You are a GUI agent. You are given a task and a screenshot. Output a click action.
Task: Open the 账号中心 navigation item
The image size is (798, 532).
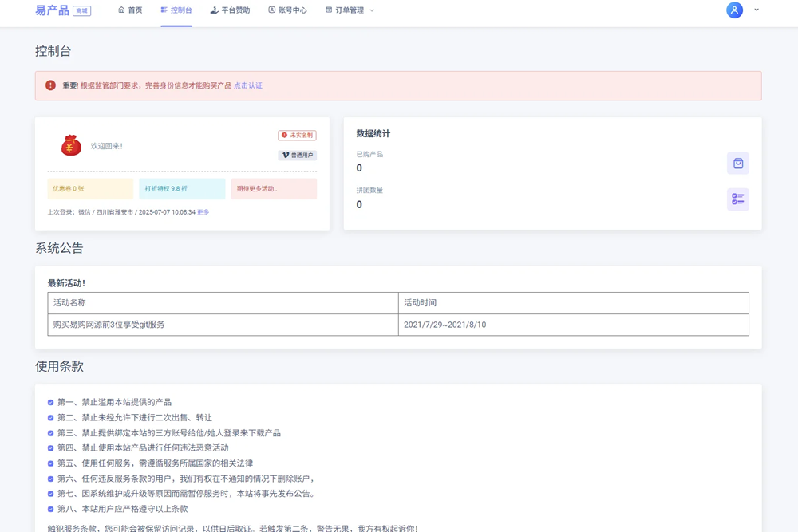coord(287,10)
